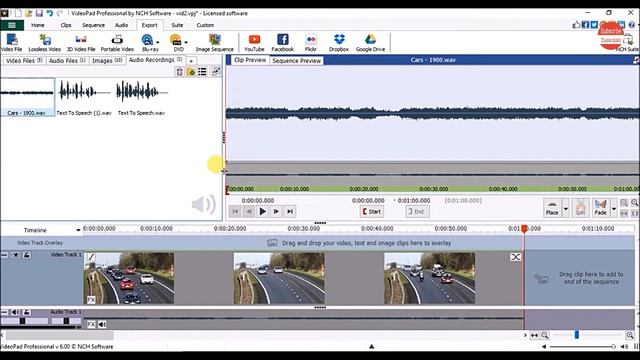Image resolution: width=640 pixels, height=360 pixels.
Task: Upload the video to Flickr
Action: [x=311, y=43]
